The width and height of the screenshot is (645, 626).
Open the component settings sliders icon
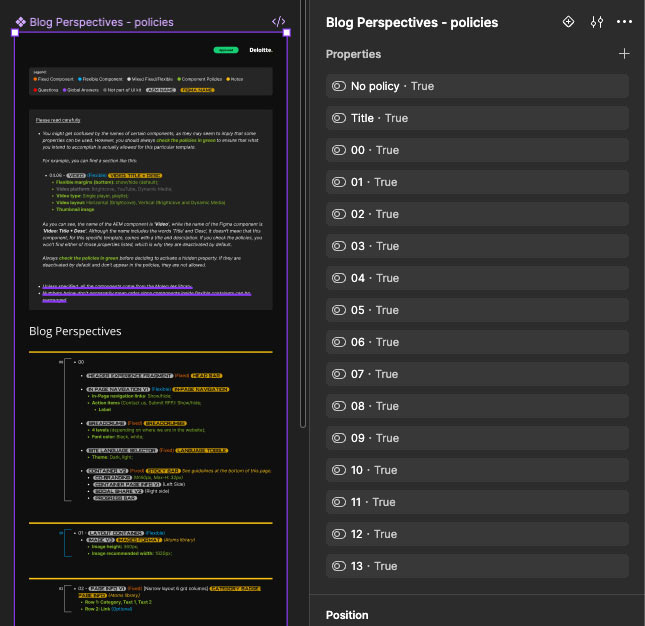pos(597,22)
